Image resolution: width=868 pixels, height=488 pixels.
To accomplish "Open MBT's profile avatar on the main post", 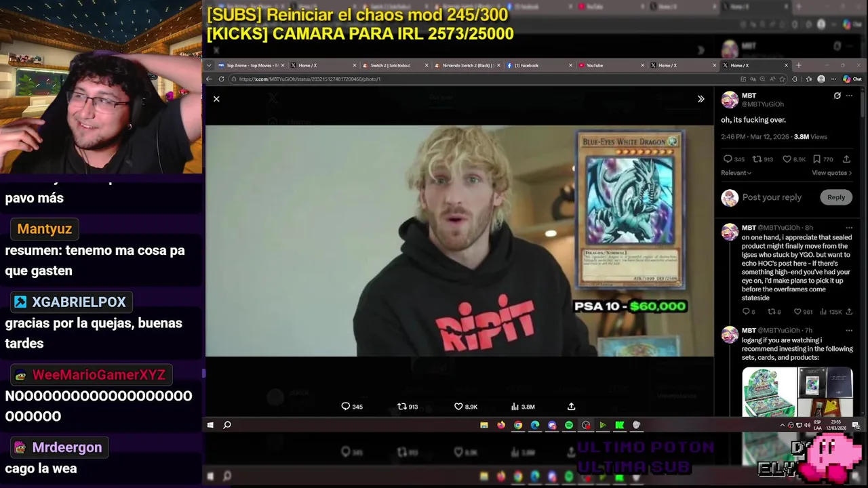I will coord(730,100).
